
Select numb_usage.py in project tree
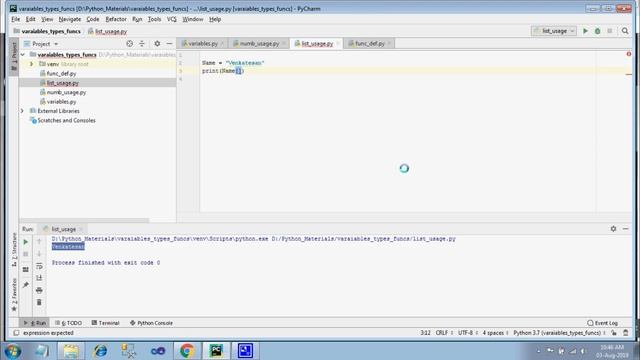pos(66,92)
